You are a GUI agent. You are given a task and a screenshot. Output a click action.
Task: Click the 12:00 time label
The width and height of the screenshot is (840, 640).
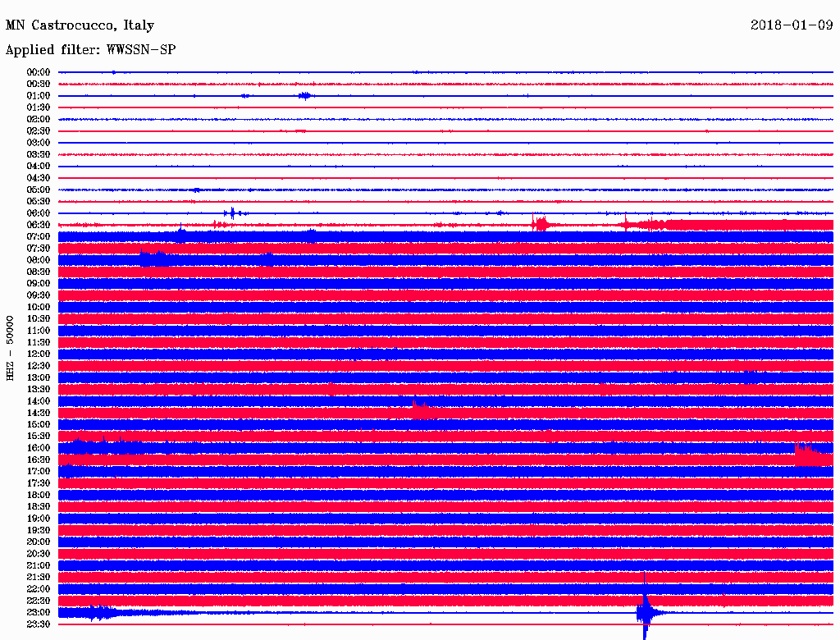[x=38, y=354]
